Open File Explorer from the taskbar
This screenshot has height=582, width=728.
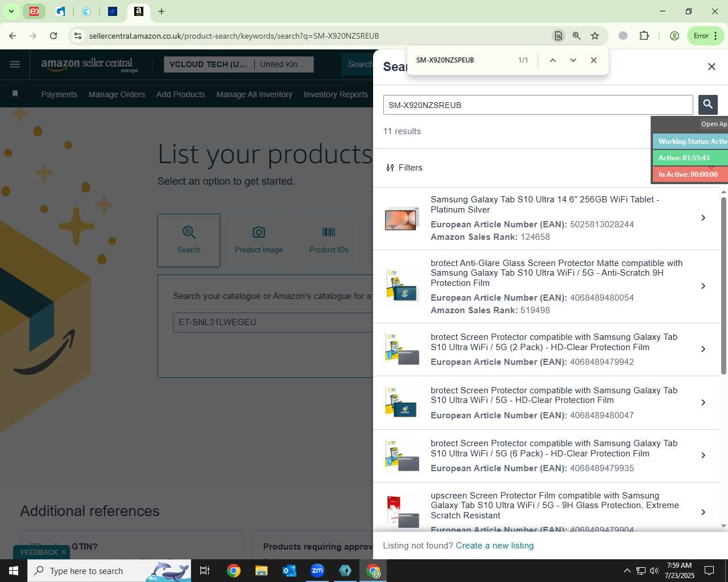261,571
